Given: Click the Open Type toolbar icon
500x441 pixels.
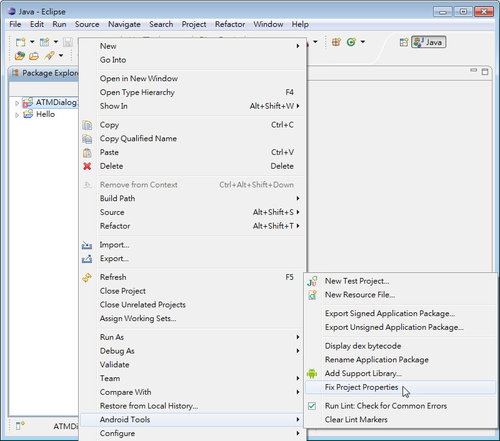Looking at the screenshot, I should coord(20,56).
